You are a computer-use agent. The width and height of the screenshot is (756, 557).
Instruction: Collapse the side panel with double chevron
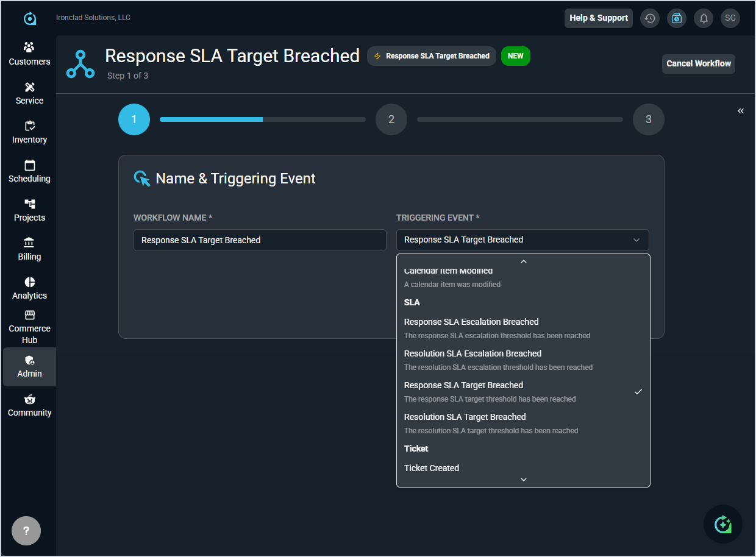741,111
